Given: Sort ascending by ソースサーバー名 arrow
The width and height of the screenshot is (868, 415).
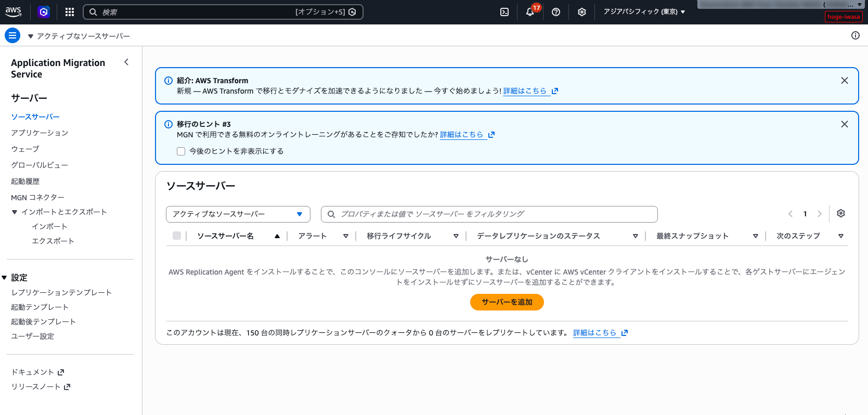Looking at the screenshot, I should point(277,236).
